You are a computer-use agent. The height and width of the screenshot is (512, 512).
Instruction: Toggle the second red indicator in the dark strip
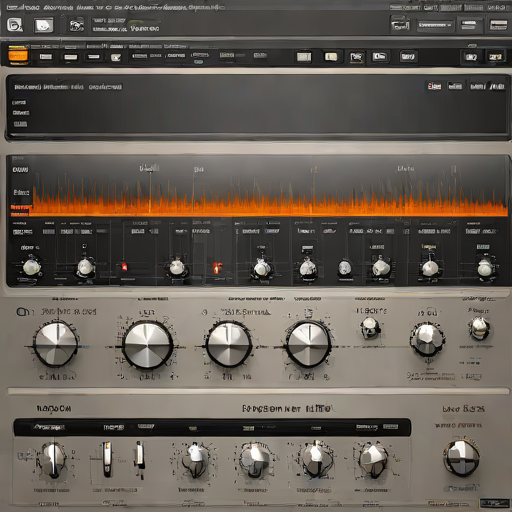(217, 268)
